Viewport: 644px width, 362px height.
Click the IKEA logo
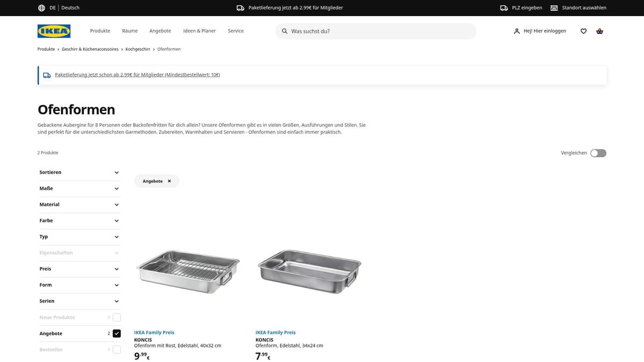point(54,31)
